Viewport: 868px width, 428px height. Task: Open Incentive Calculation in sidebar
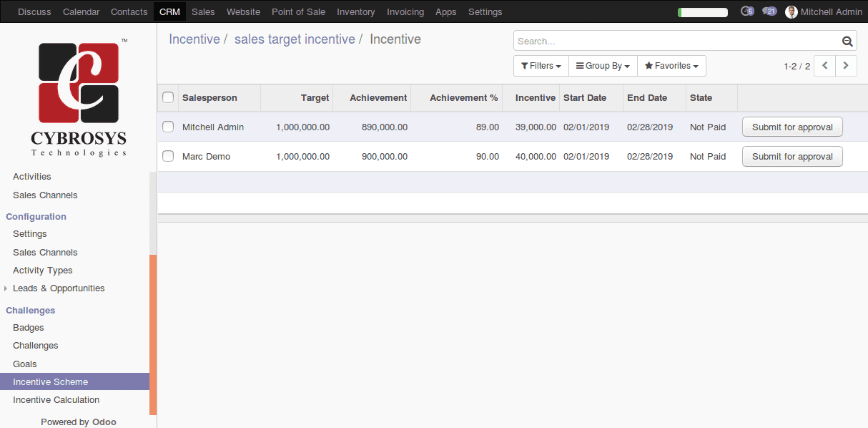click(x=56, y=399)
